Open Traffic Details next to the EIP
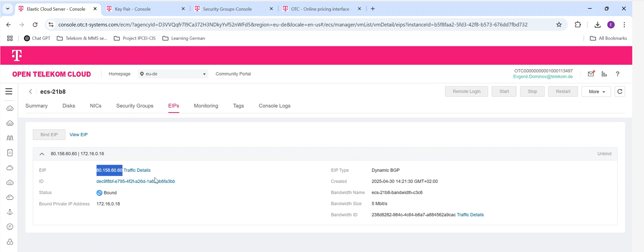 click(137, 170)
